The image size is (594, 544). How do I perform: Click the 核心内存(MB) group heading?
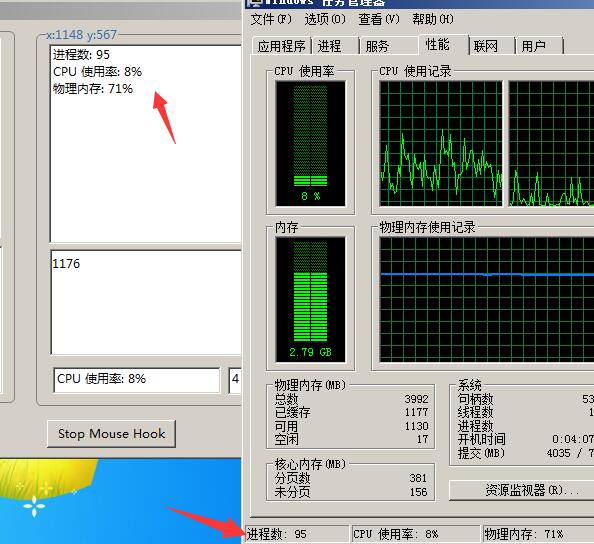[x=310, y=464]
